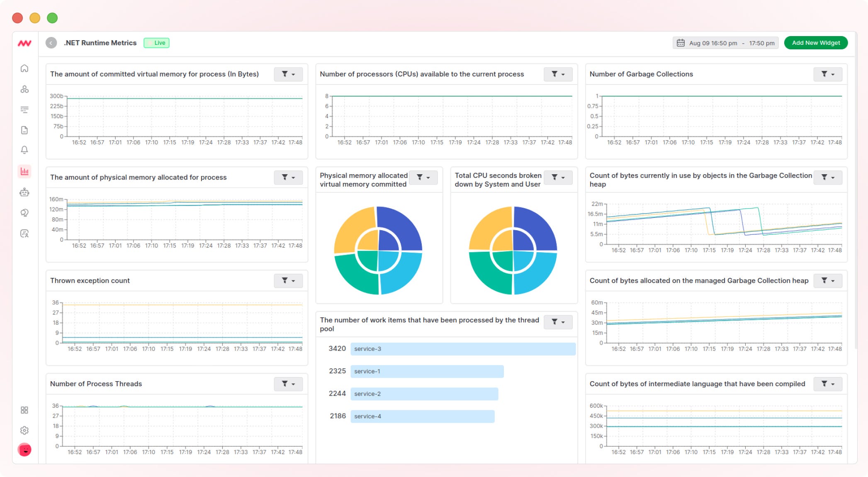The height and width of the screenshot is (477, 868).
Task: Click the settings gear in sidebar
Action: pos(24,430)
